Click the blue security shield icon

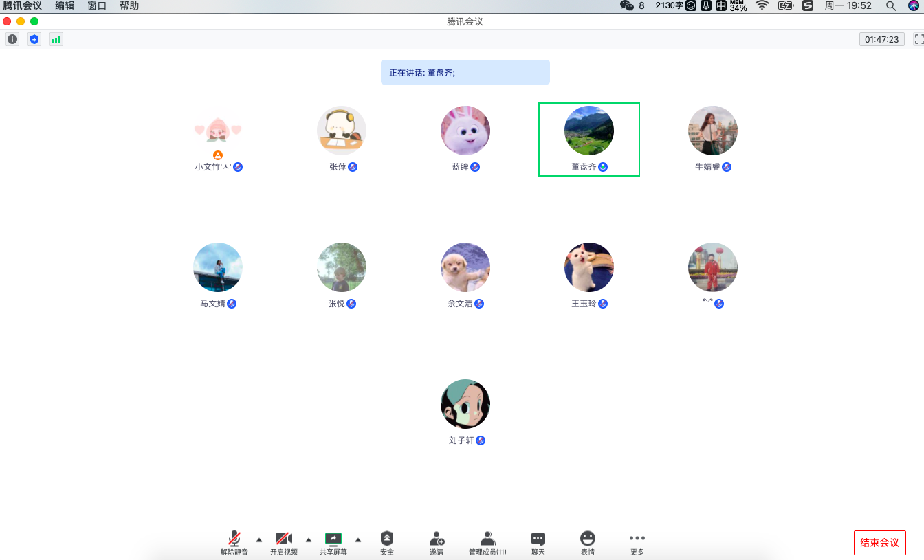pyautogui.click(x=34, y=39)
